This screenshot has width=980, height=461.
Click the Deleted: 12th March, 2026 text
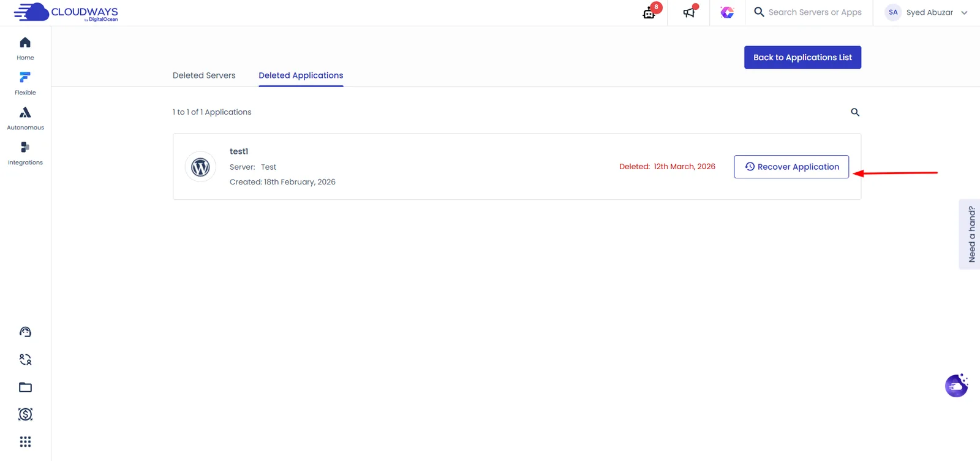click(x=667, y=167)
